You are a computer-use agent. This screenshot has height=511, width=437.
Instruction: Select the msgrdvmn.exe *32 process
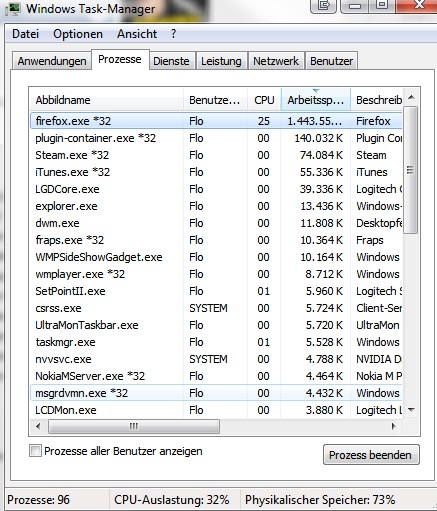(x=216, y=393)
